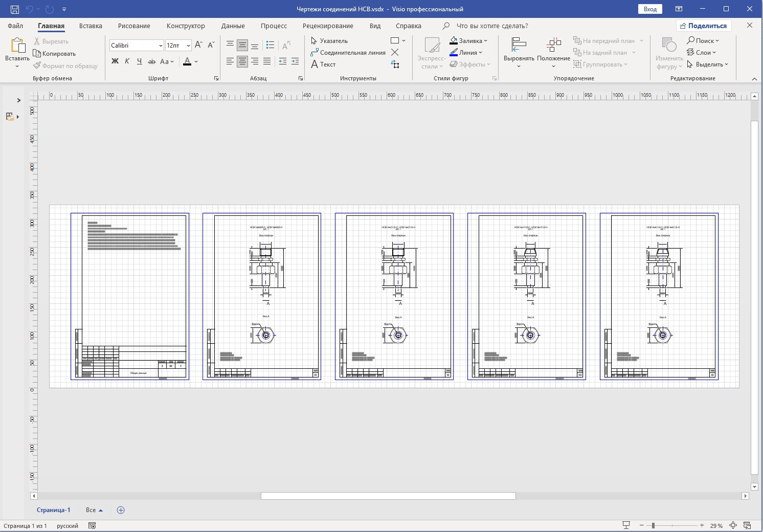Click fit page to window icon

coord(733,525)
